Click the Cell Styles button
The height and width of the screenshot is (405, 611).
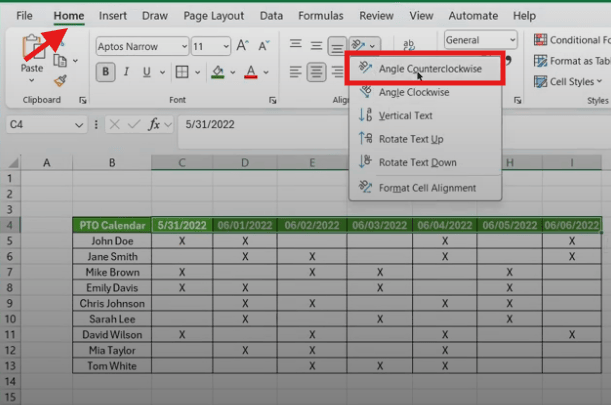(568, 82)
